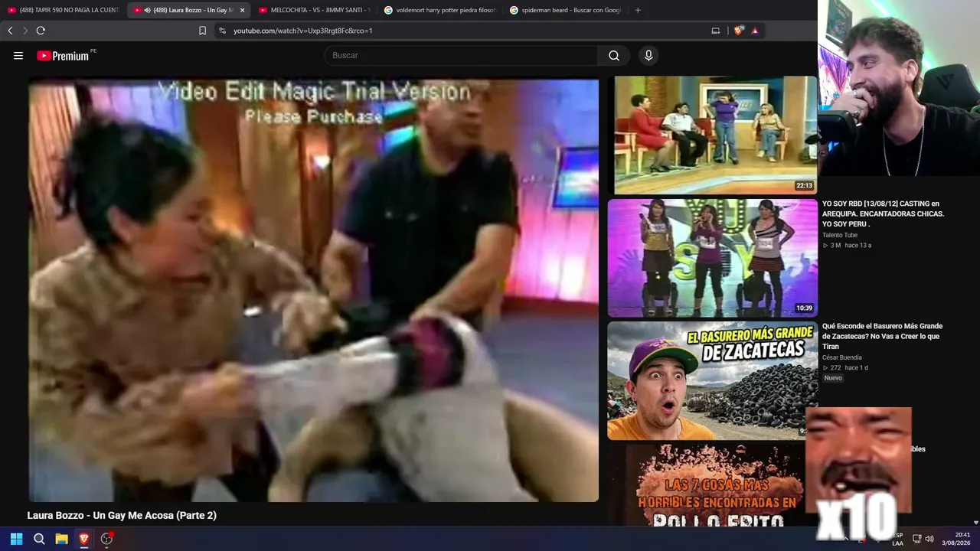Open the YO SOY casting video thumbnail
980x551 pixels.
[712, 258]
